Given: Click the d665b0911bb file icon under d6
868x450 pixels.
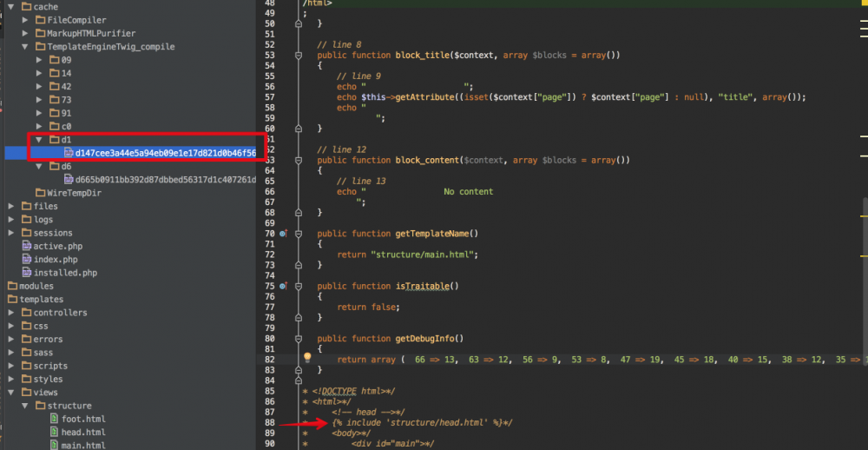Looking at the screenshot, I should click(x=68, y=180).
